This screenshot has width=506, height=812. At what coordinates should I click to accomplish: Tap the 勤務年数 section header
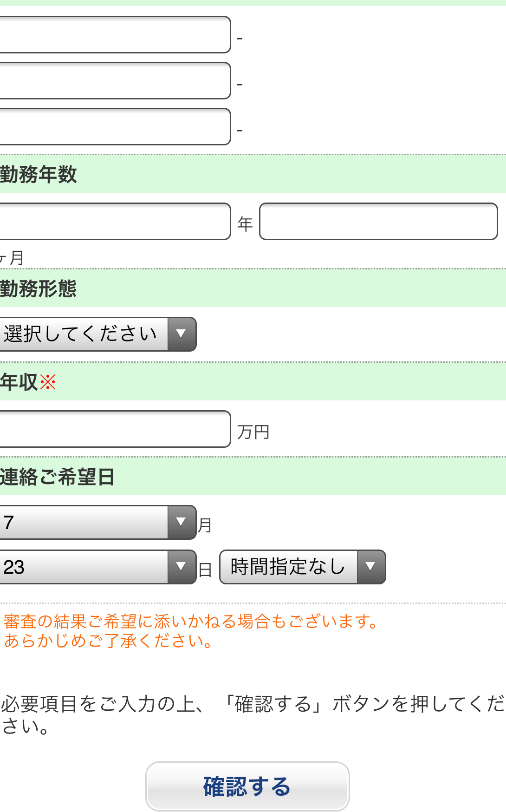(x=39, y=175)
